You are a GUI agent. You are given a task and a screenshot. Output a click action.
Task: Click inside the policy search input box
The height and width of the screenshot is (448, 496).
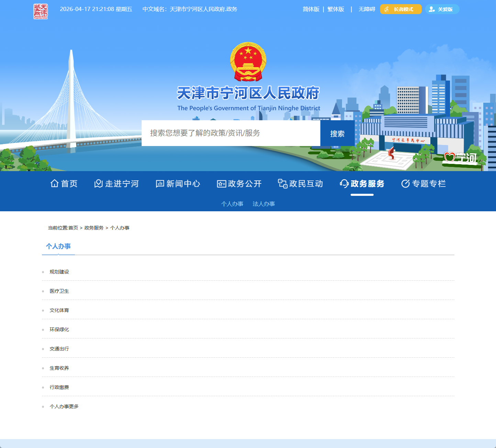tap(230, 133)
